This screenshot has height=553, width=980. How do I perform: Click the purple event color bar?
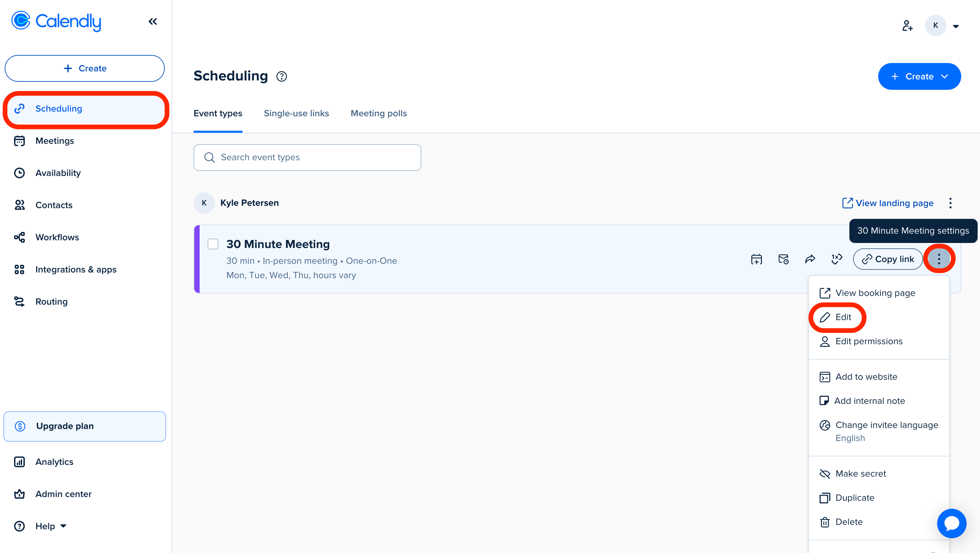tap(197, 259)
